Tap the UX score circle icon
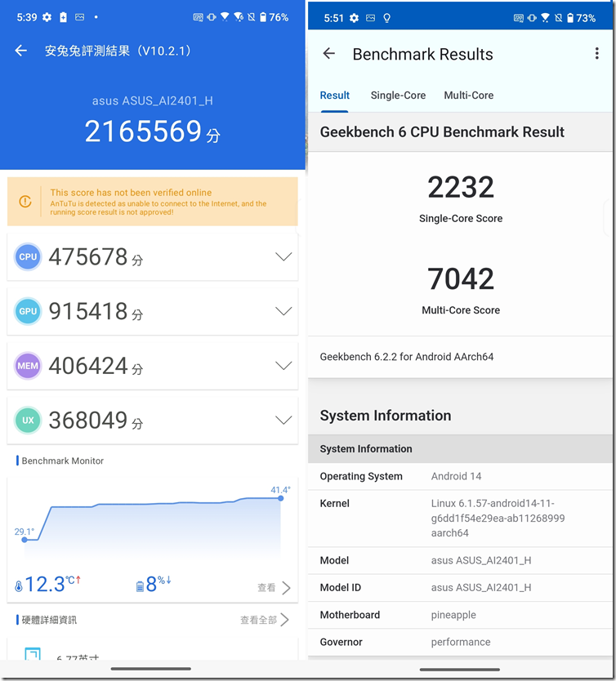Viewport: 616px width, 681px height. pyautogui.click(x=28, y=420)
